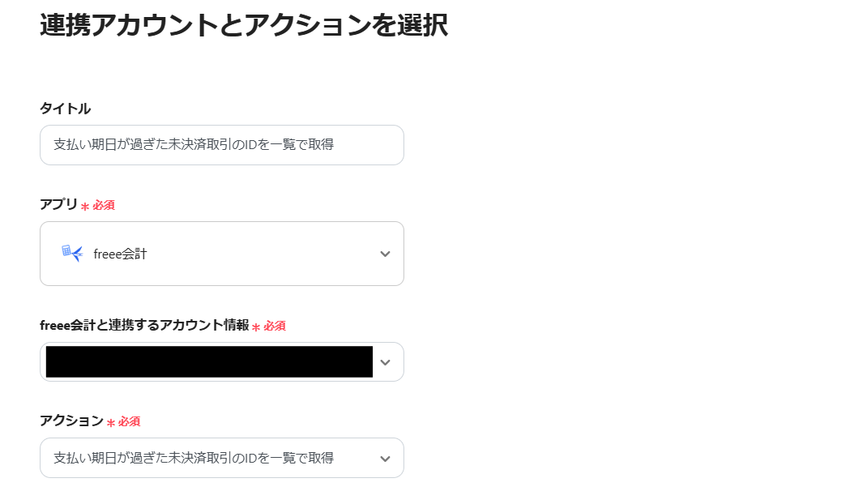The width and height of the screenshot is (841, 504).
Task: Open the アクション dropdown list
Action: click(221, 458)
